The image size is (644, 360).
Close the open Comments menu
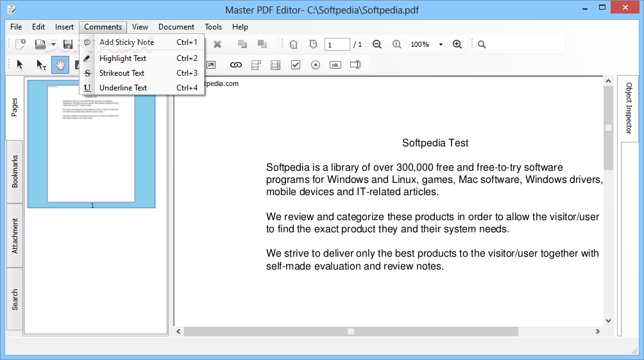pyautogui.click(x=103, y=27)
